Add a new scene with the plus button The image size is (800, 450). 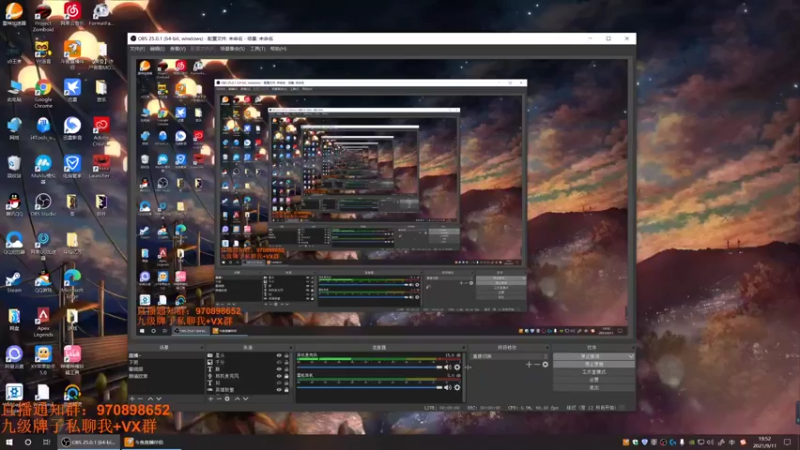coord(132,398)
